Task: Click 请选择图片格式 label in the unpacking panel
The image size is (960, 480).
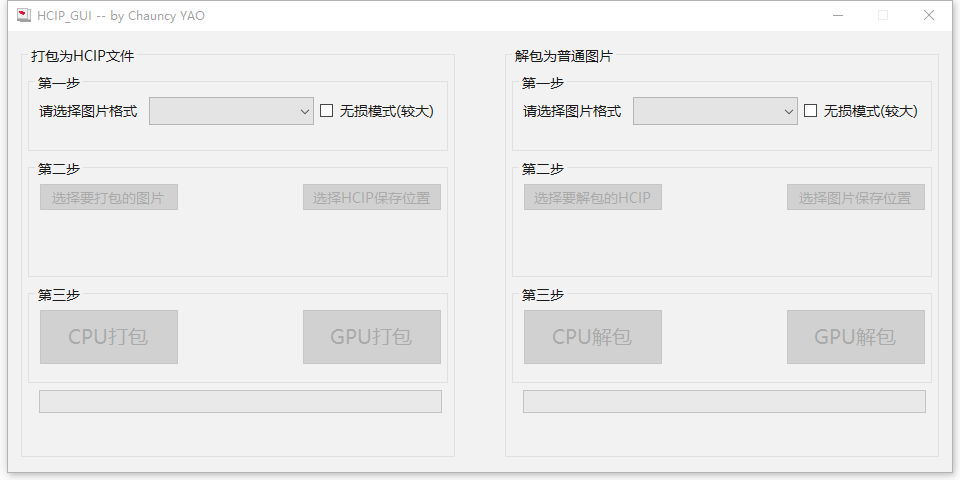Action: coord(572,111)
